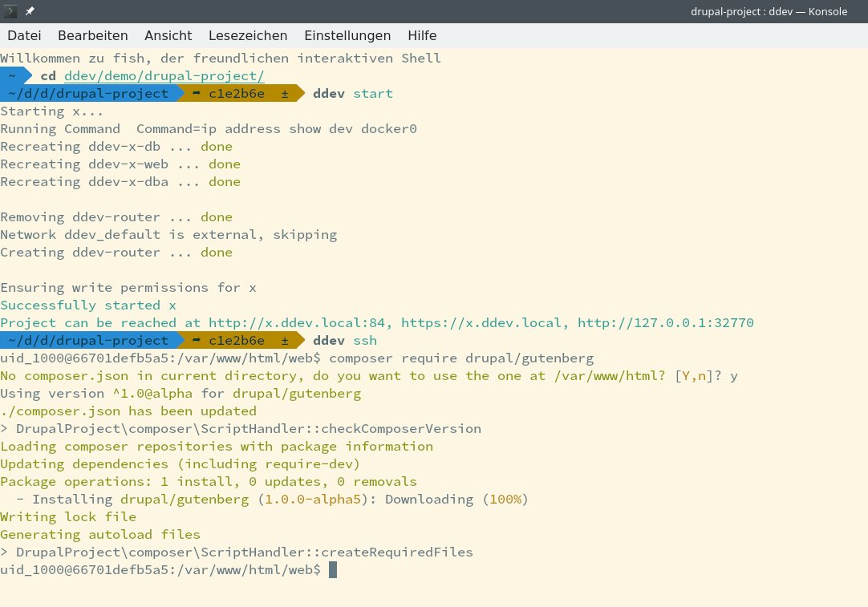The image size is (868, 607).
Task: Click the Konsole terminal icon in title bar
Action: (10, 11)
